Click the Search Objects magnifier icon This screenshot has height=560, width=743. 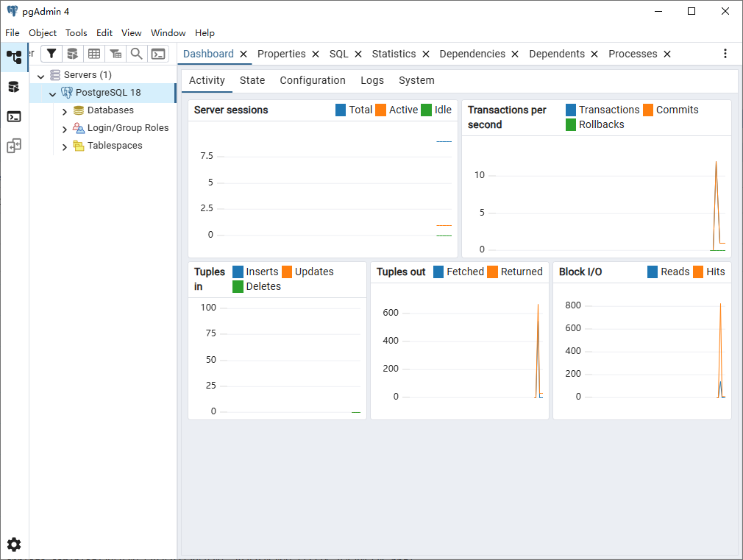[137, 54]
